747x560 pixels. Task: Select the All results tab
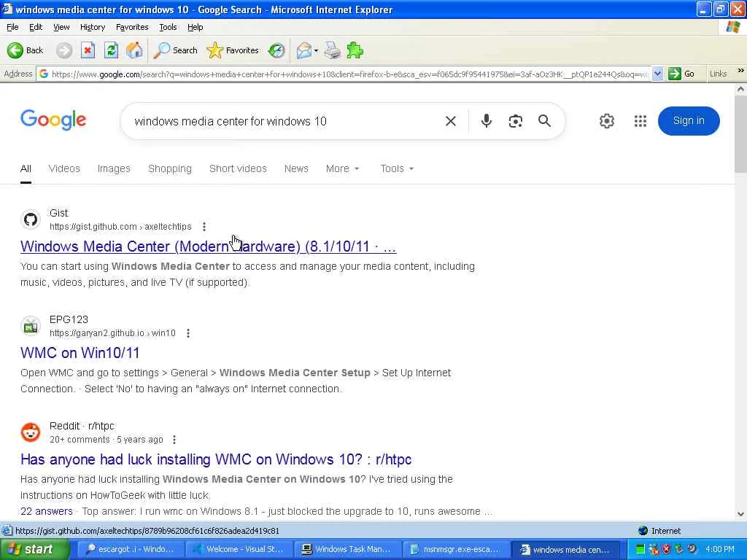pyautogui.click(x=26, y=168)
